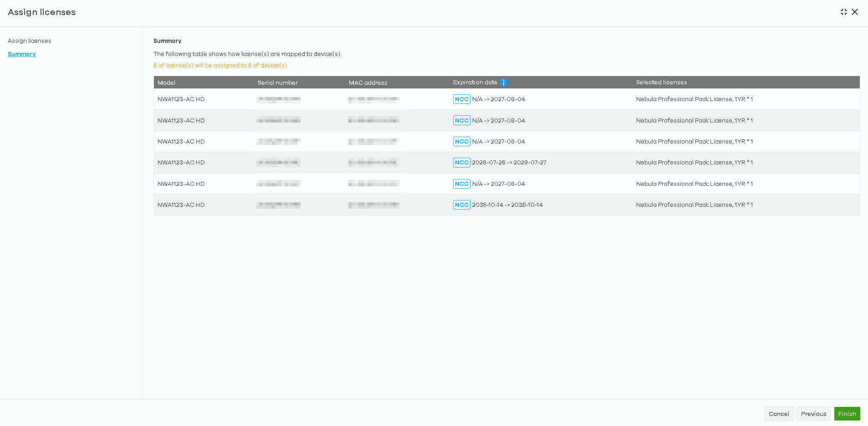Click the NCC badge in the 2028-07-26 row
This screenshot has width=868, height=426.
pyautogui.click(x=461, y=163)
